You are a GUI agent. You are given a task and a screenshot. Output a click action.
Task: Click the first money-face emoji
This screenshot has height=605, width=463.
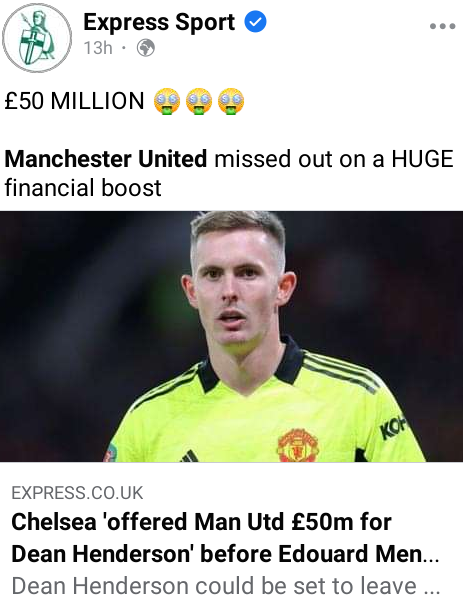[167, 102]
